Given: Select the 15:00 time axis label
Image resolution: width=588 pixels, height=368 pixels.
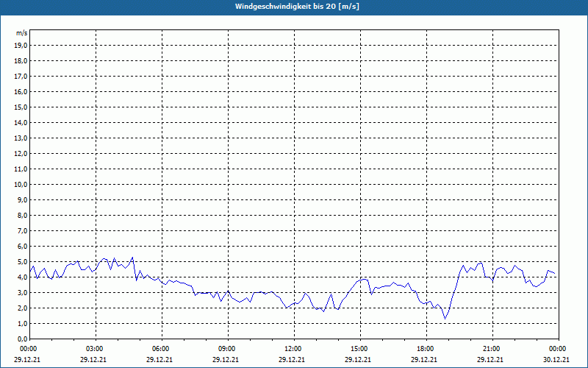Looking at the screenshot, I should coord(360,349).
